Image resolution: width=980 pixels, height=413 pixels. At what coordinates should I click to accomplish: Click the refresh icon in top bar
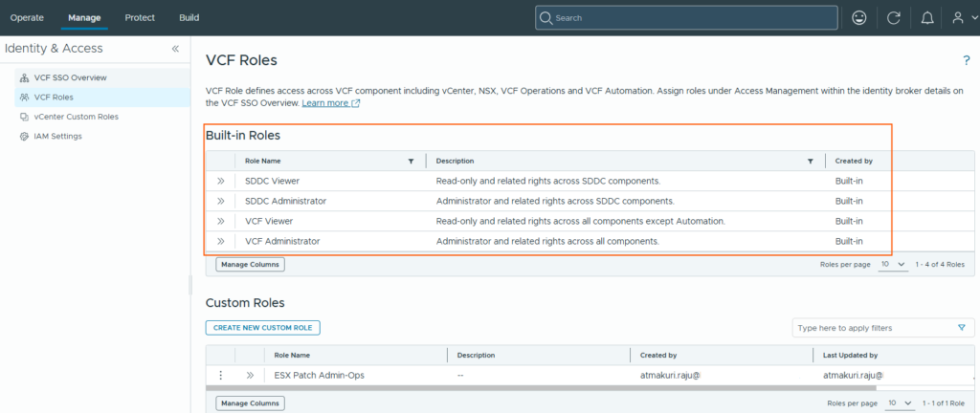point(894,18)
